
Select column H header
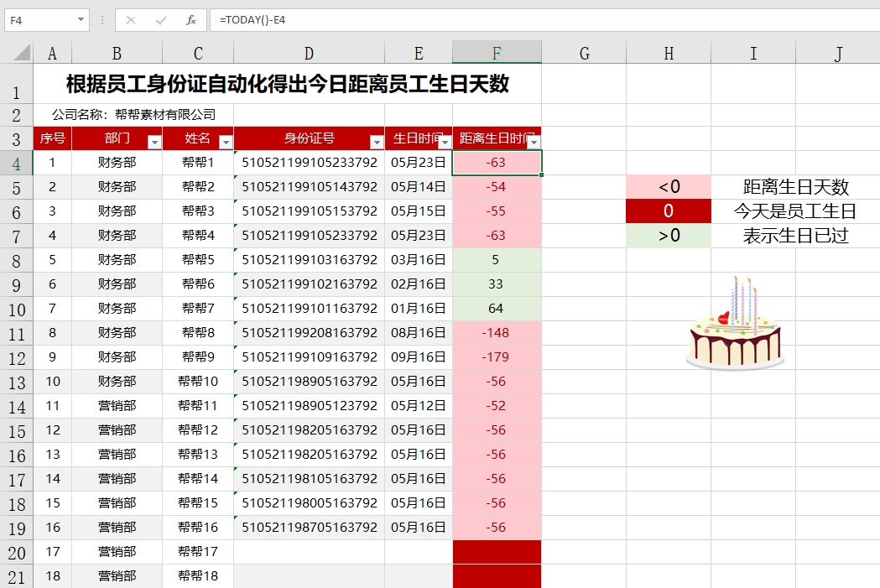pyautogui.click(x=669, y=54)
